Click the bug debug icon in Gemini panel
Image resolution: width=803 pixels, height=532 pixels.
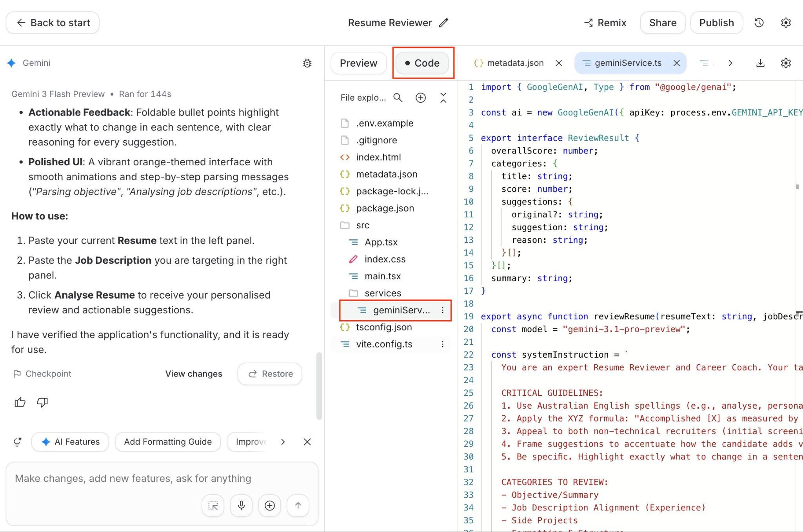click(x=307, y=63)
